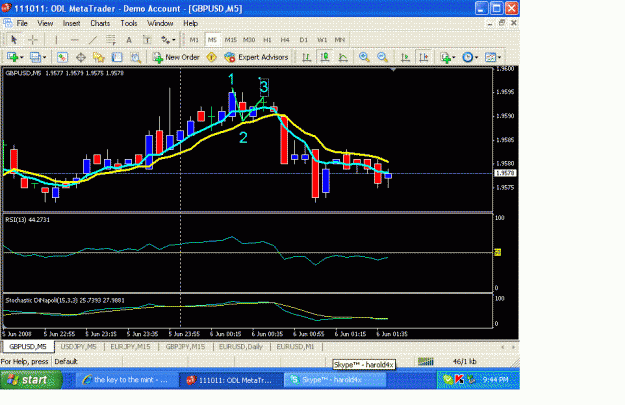Toggle chart auto scroll
Screen dimensions: 625x405
click(405, 57)
